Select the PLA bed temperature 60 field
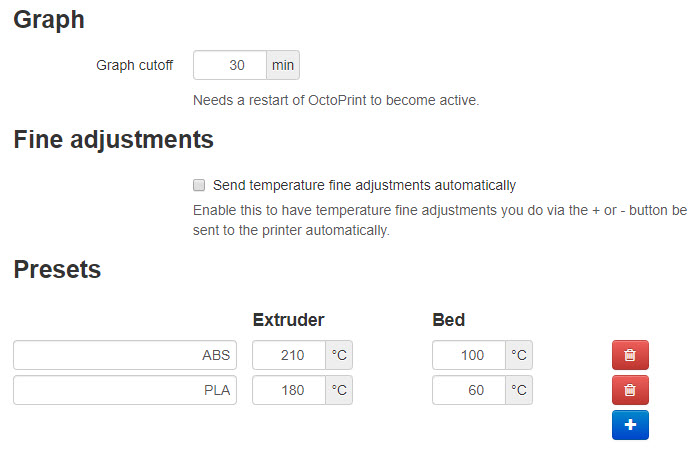Viewport: 695px width, 449px height. (469, 390)
